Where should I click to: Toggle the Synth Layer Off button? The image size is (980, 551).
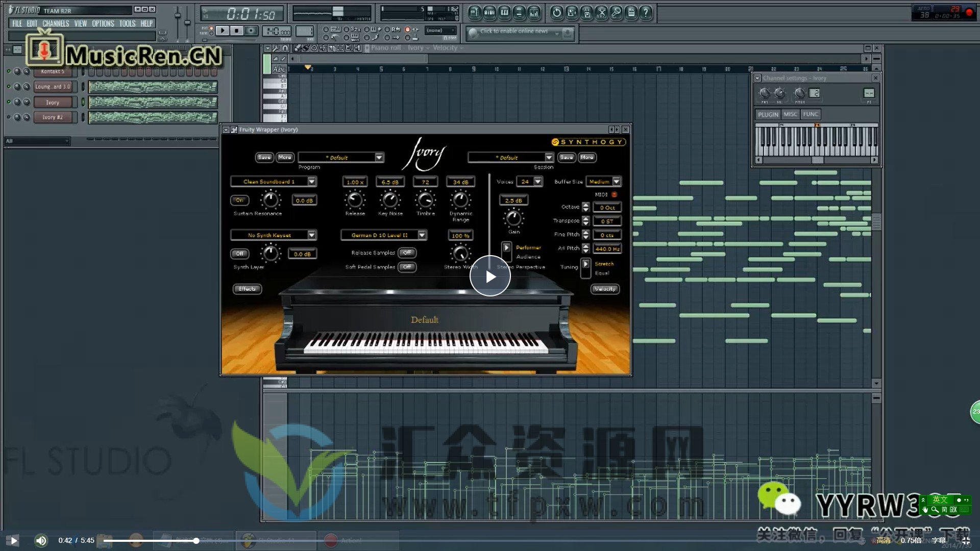click(239, 254)
